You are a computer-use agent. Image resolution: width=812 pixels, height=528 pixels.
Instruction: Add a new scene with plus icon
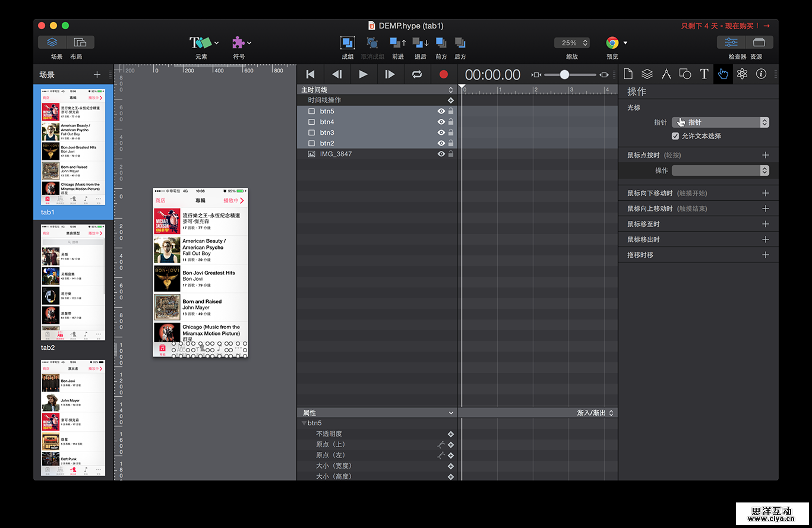[x=97, y=75]
